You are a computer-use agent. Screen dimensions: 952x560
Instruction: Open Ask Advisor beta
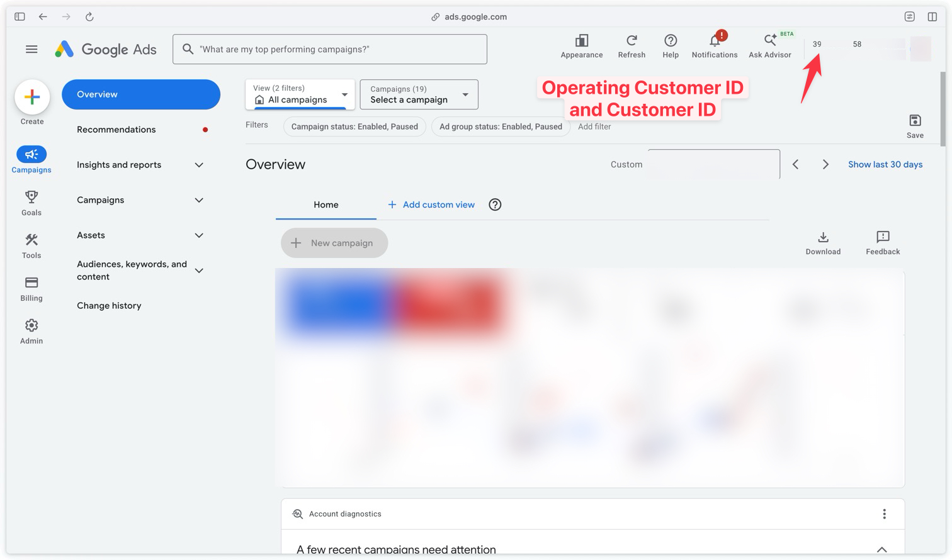tap(770, 47)
